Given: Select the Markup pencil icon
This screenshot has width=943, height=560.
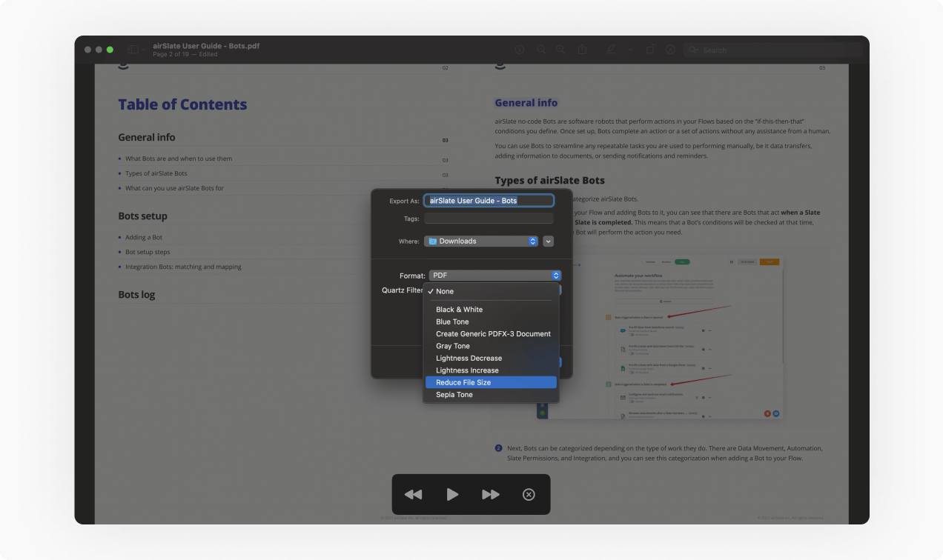Looking at the screenshot, I should pyautogui.click(x=611, y=50).
